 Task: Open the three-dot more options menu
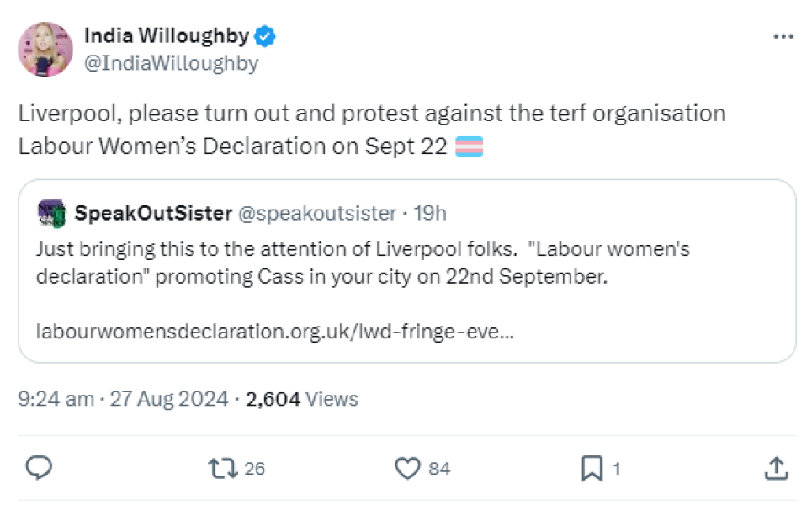783,36
